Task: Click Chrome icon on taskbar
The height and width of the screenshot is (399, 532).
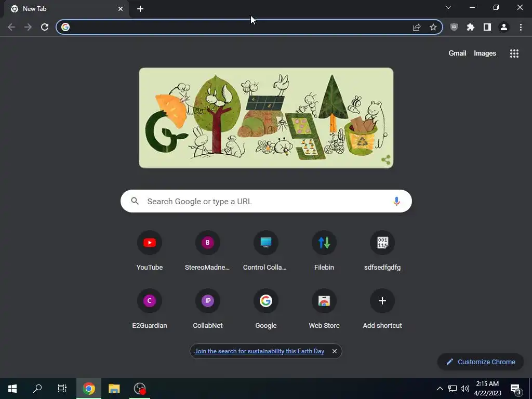Action: point(88,389)
